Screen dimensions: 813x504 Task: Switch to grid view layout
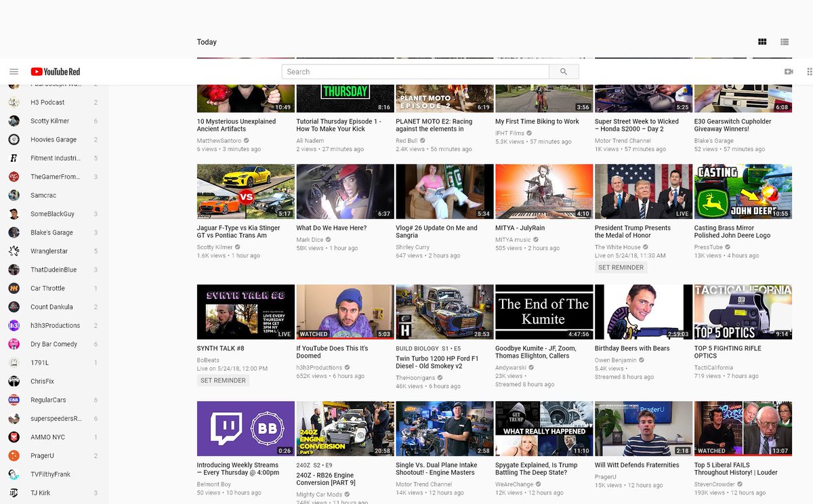762,42
